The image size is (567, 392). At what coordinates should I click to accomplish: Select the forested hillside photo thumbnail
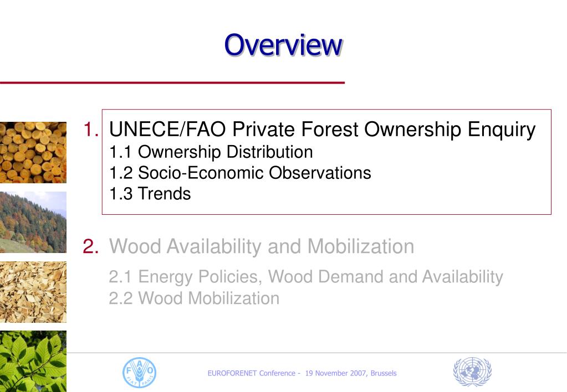33,222
